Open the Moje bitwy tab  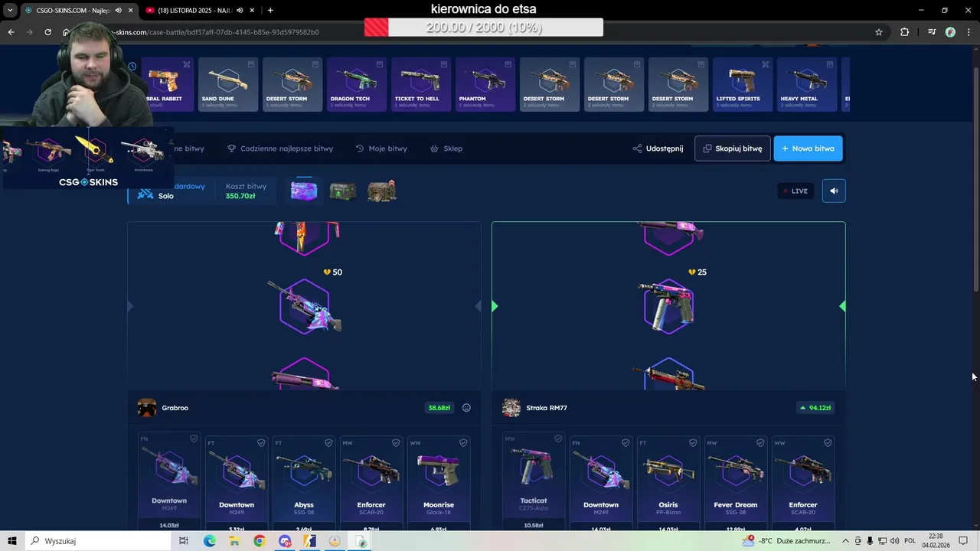[381, 148]
